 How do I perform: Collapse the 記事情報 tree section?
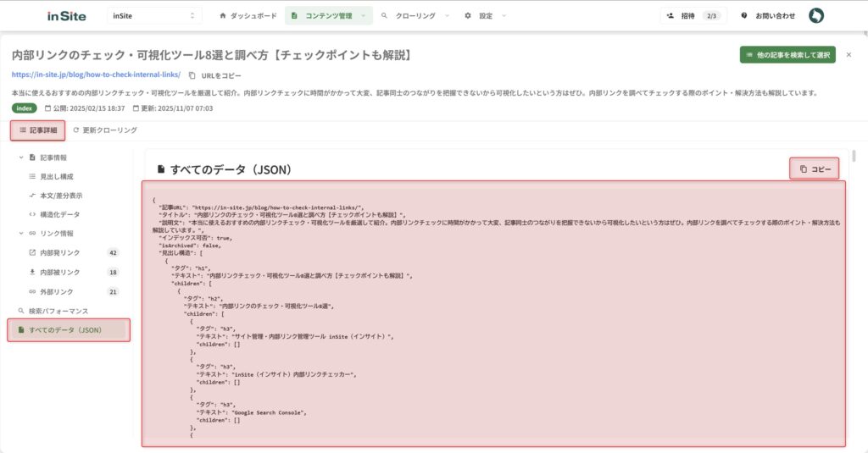pyautogui.click(x=21, y=157)
